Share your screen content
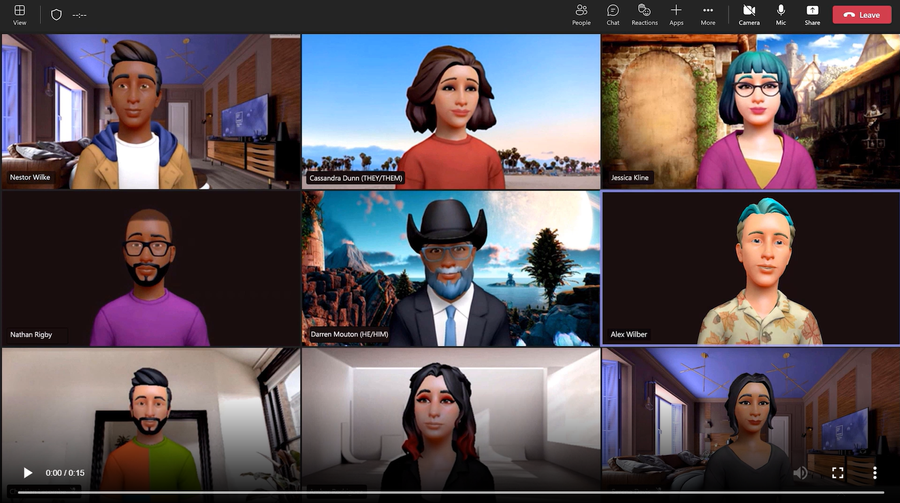900x503 pixels. 812,15
